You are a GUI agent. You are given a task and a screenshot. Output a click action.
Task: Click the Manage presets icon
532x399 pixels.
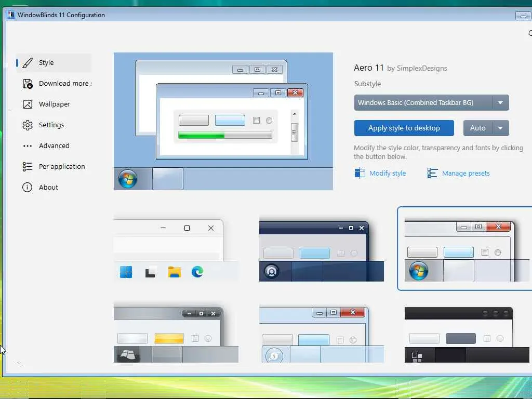point(432,173)
